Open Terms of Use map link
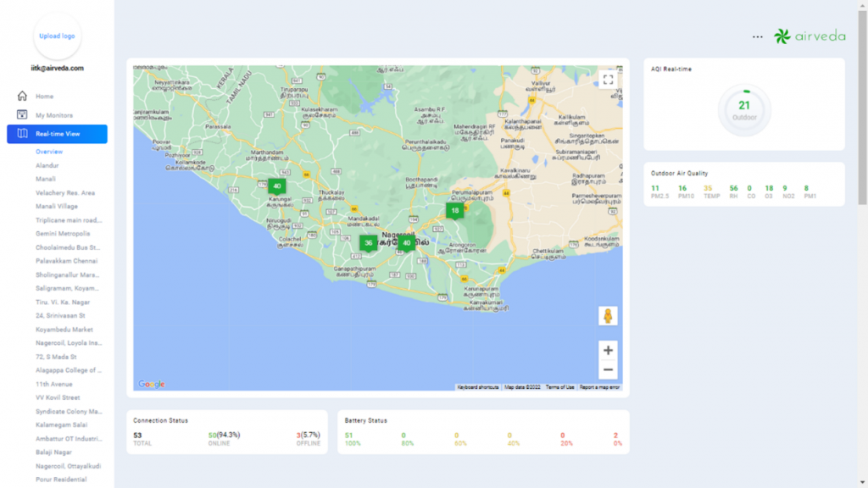Image resolution: width=868 pixels, height=488 pixels. coord(559,387)
